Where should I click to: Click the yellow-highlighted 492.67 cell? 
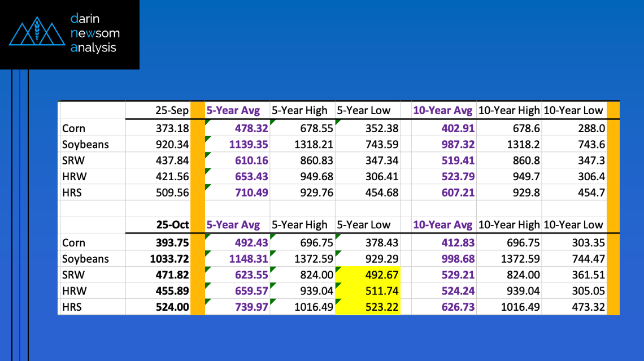(368, 276)
